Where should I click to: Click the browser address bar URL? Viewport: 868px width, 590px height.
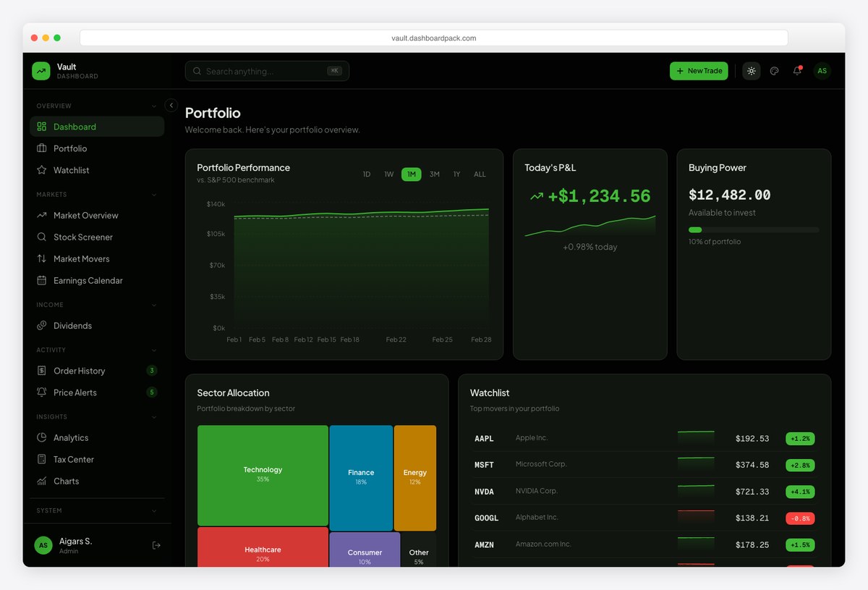(434, 38)
